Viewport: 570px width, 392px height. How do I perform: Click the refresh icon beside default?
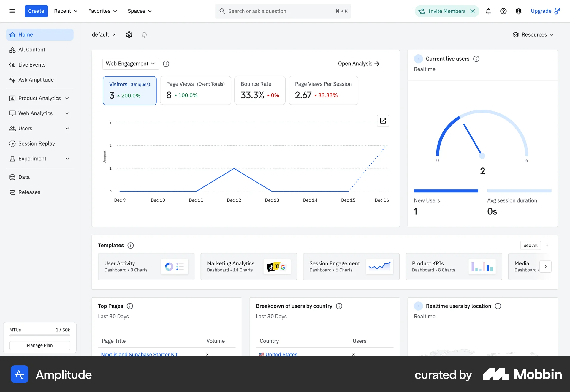pyautogui.click(x=144, y=35)
